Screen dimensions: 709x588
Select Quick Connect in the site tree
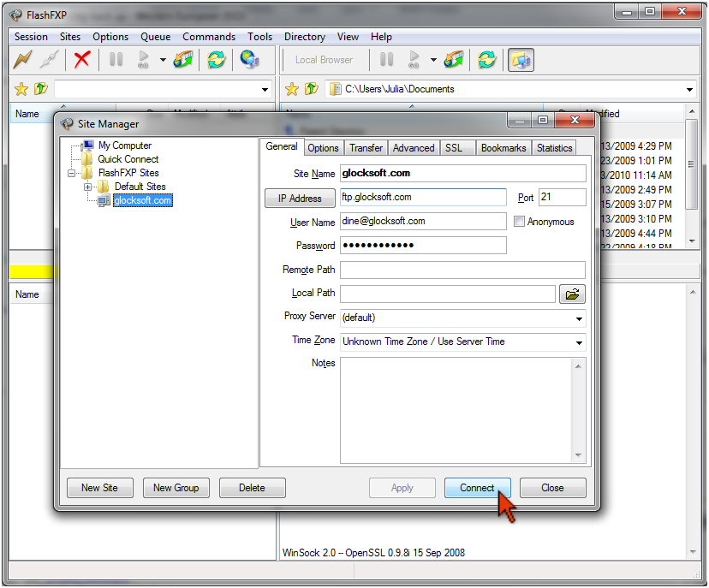point(128,159)
